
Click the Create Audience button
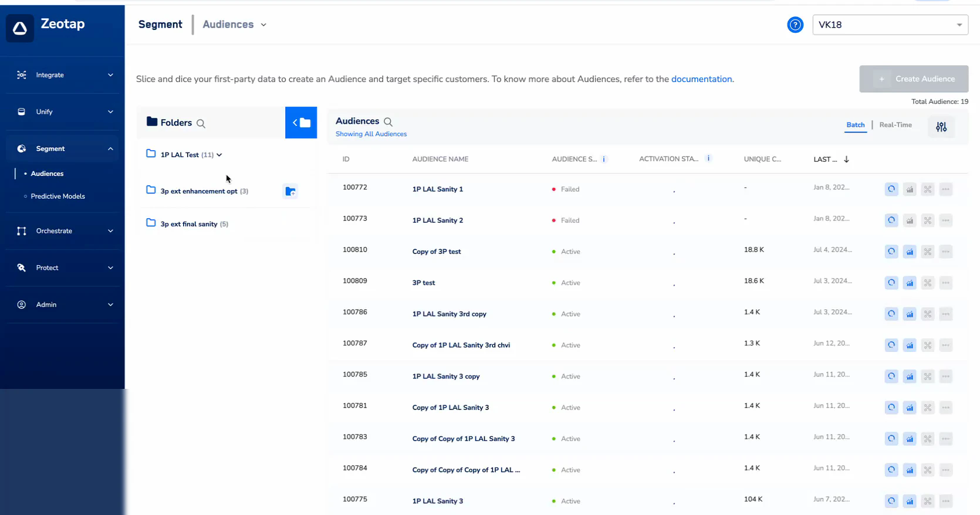coord(914,79)
